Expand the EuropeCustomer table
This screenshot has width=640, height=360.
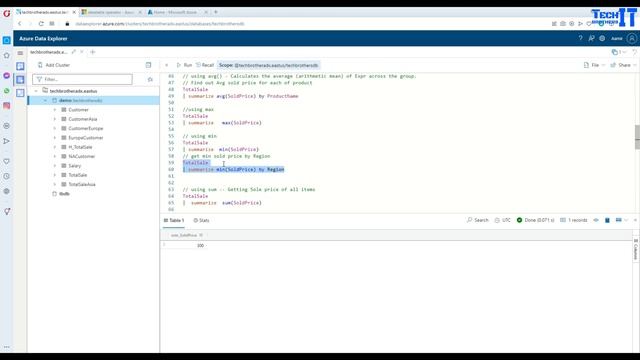point(55,138)
